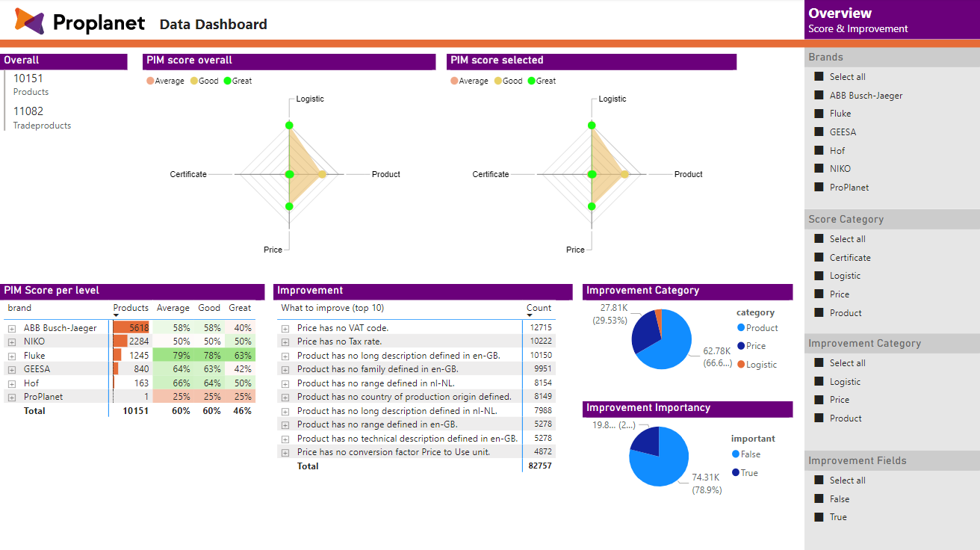Expand 'Price has no conversion factor' row

285,452
